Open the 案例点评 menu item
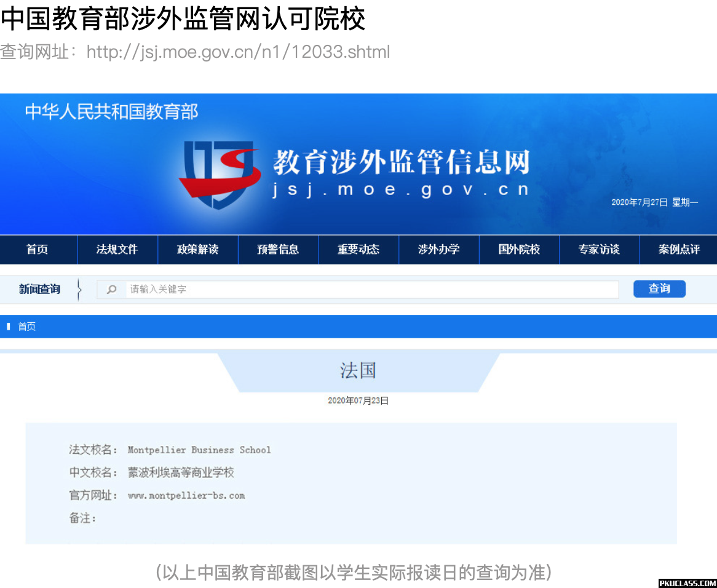 (x=679, y=250)
